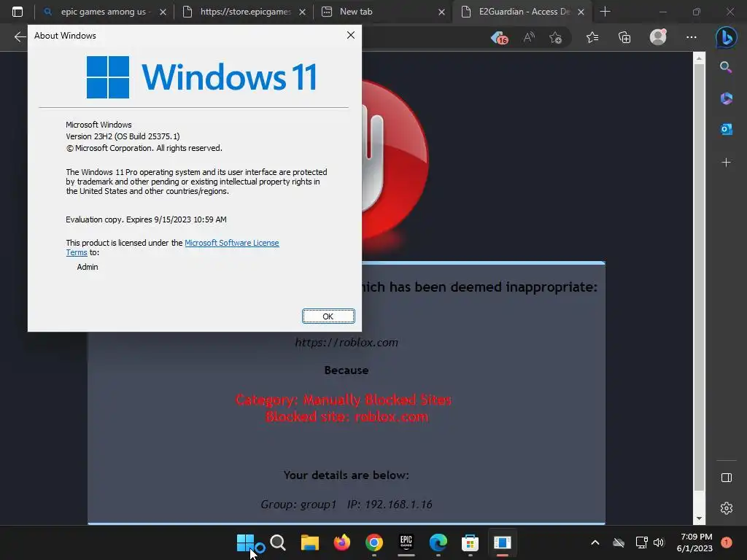
Task: Open the browser profile avatar
Action: point(658,37)
